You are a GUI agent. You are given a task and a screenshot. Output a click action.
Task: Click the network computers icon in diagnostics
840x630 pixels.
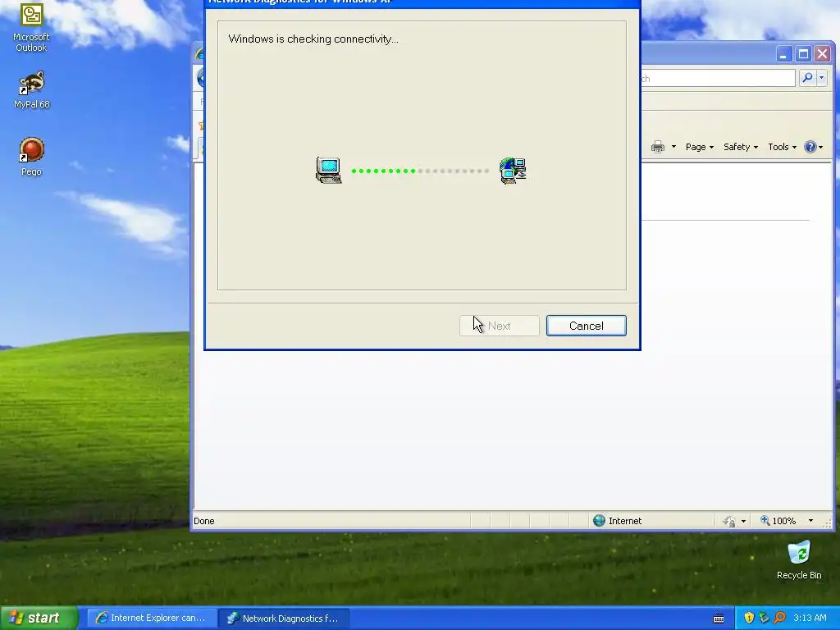coord(513,171)
